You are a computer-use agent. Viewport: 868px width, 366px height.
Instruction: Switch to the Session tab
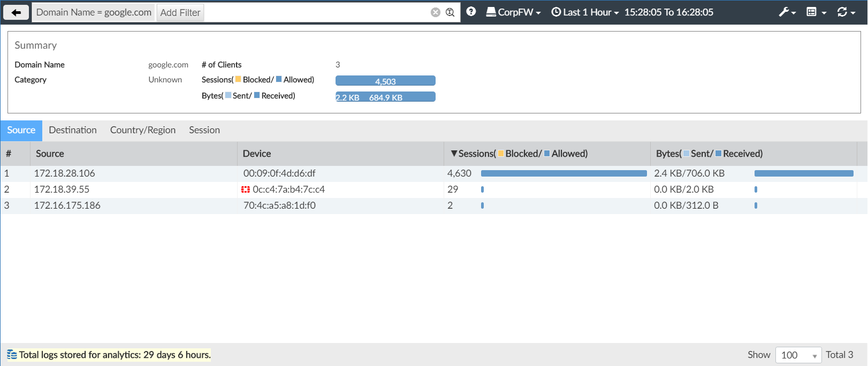coord(204,130)
